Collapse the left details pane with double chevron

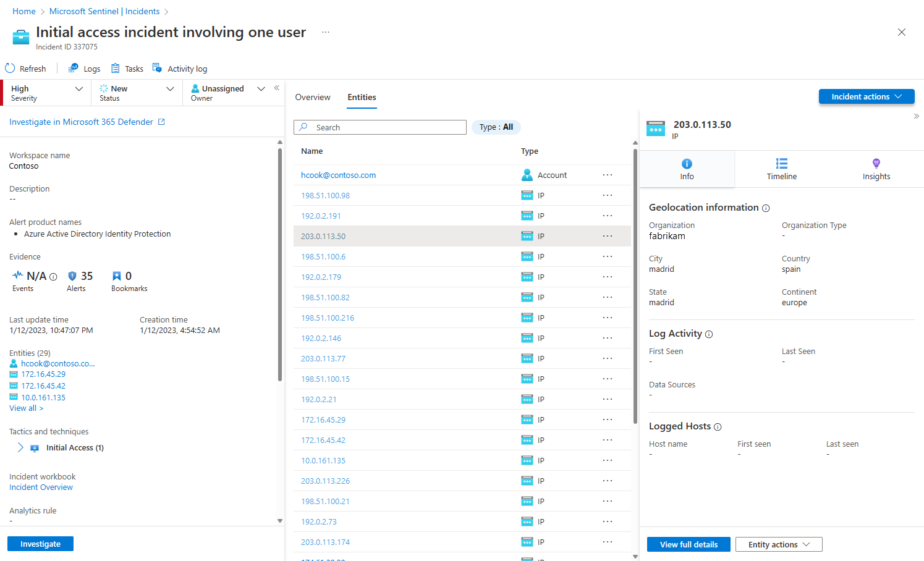(277, 88)
